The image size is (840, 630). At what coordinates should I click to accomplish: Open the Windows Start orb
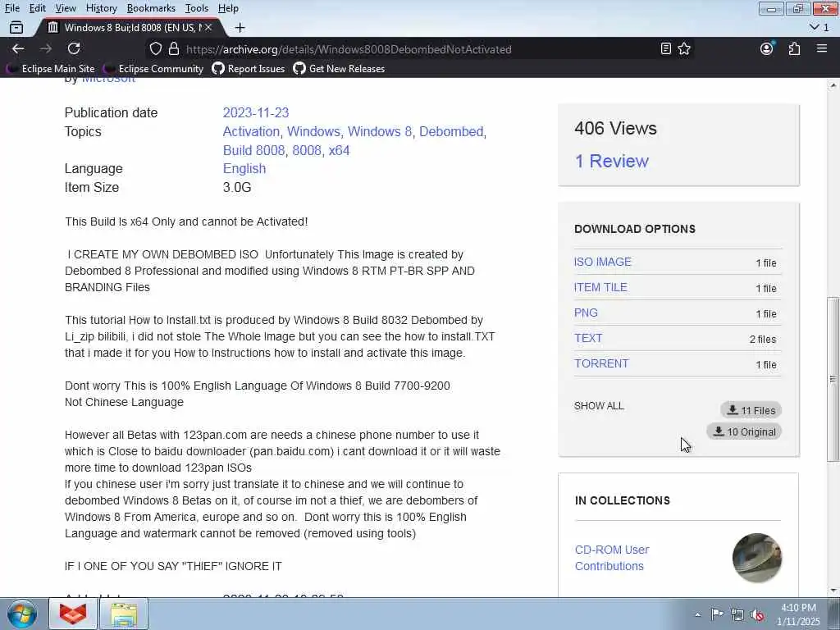tap(21, 614)
